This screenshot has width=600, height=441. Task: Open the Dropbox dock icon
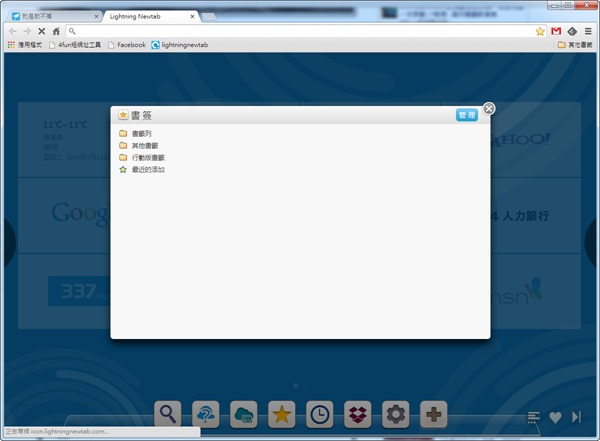coord(357,414)
